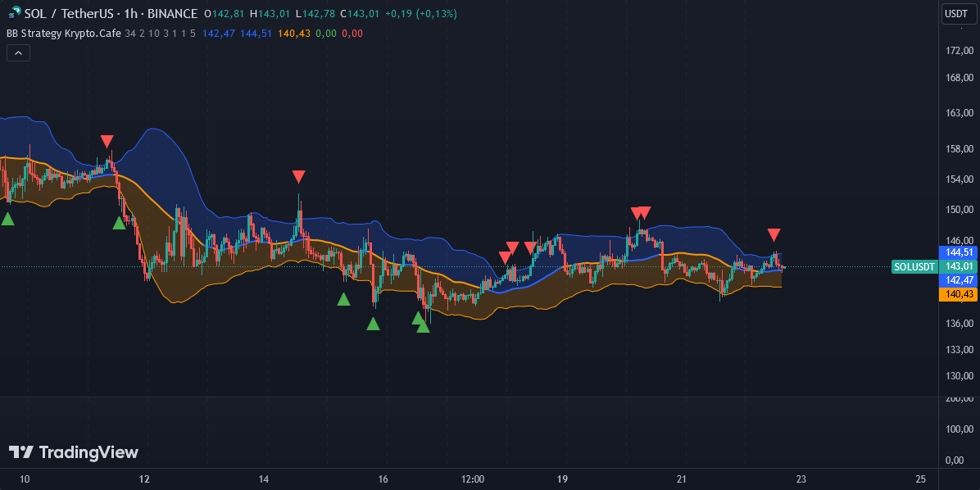Screen dimensions: 980x490
Task: Click the blue 144,51 upper band price tag
Action: pyautogui.click(x=959, y=252)
